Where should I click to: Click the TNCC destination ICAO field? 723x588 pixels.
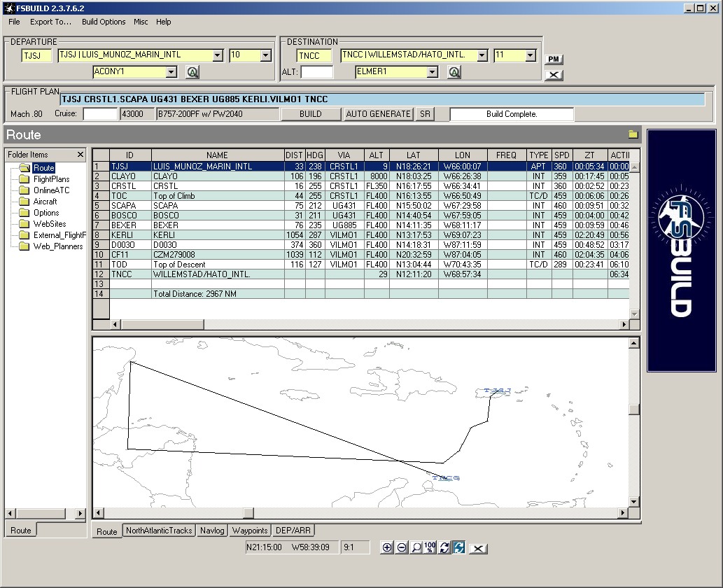pyautogui.click(x=314, y=56)
